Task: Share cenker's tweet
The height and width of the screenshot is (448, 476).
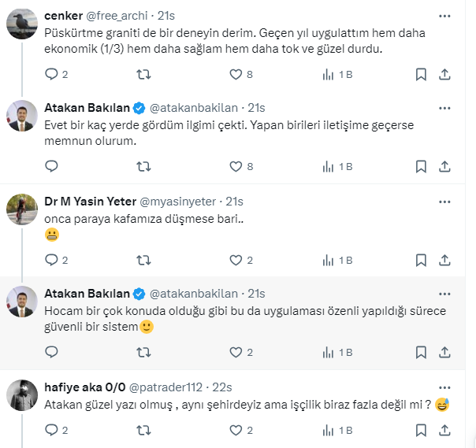Action: (x=444, y=75)
